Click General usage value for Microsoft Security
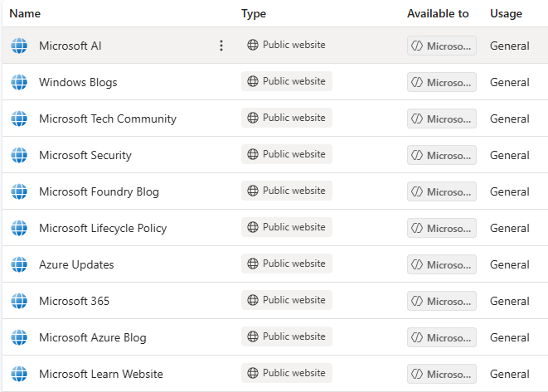This screenshot has height=392, width=548. (510, 155)
